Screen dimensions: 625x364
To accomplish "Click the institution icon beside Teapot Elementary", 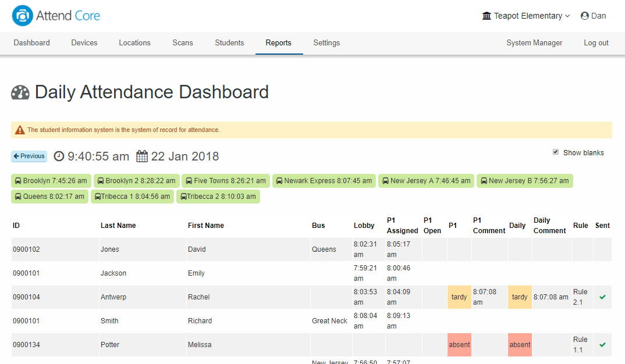I will pos(486,16).
